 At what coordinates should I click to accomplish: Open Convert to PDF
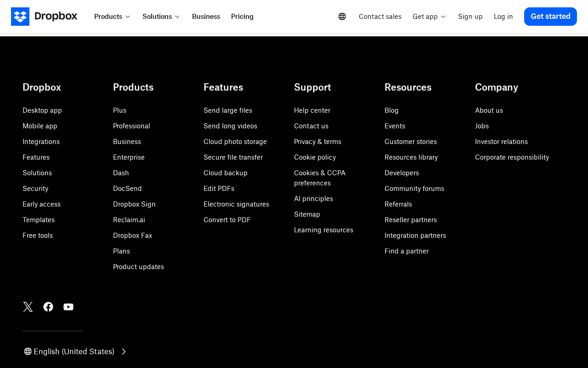click(227, 220)
